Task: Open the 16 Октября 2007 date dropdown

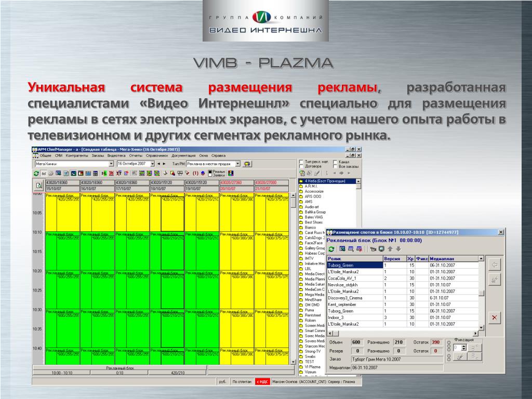Action: (152, 164)
